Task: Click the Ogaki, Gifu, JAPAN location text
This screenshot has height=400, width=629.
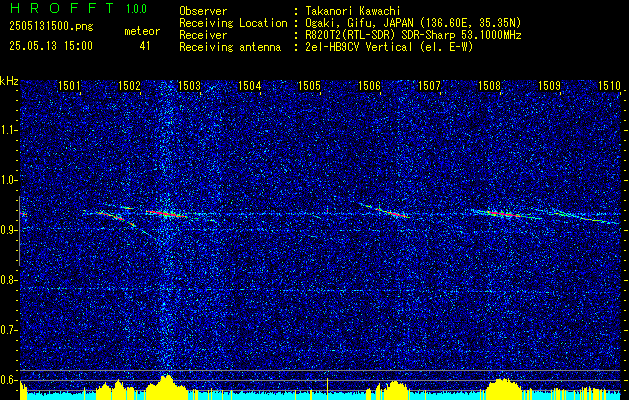Action: [x=413, y=23]
